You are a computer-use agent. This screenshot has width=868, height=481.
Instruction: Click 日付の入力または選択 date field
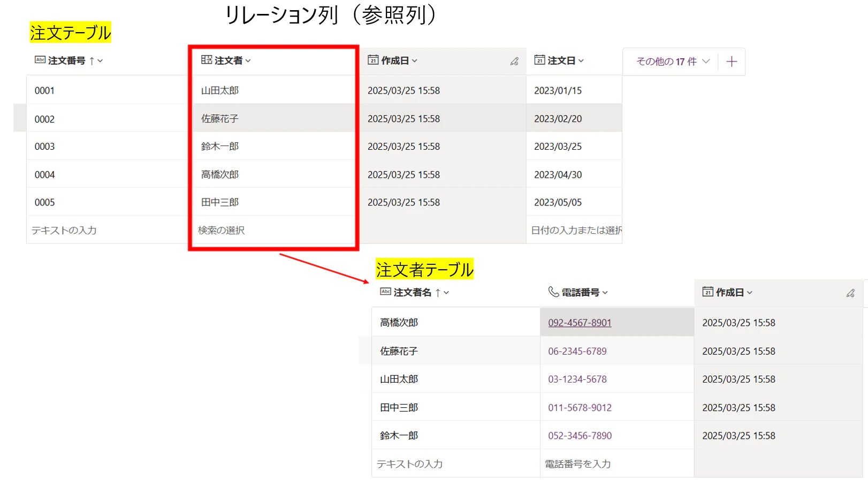pos(574,230)
